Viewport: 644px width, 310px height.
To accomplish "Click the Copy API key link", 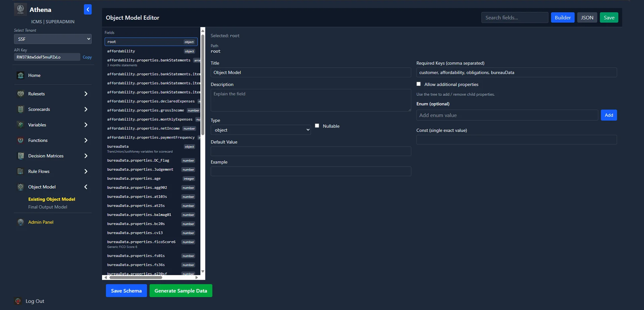I will click(x=87, y=57).
